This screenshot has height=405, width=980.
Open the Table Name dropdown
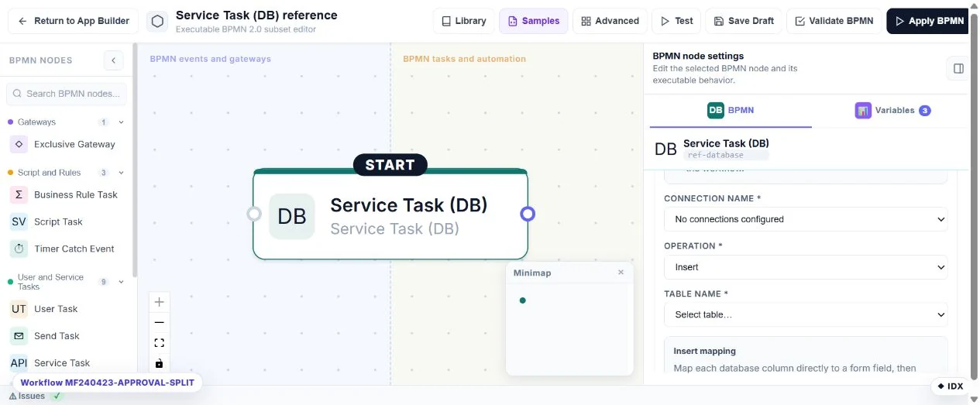pyautogui.click(x=806, y=314)
